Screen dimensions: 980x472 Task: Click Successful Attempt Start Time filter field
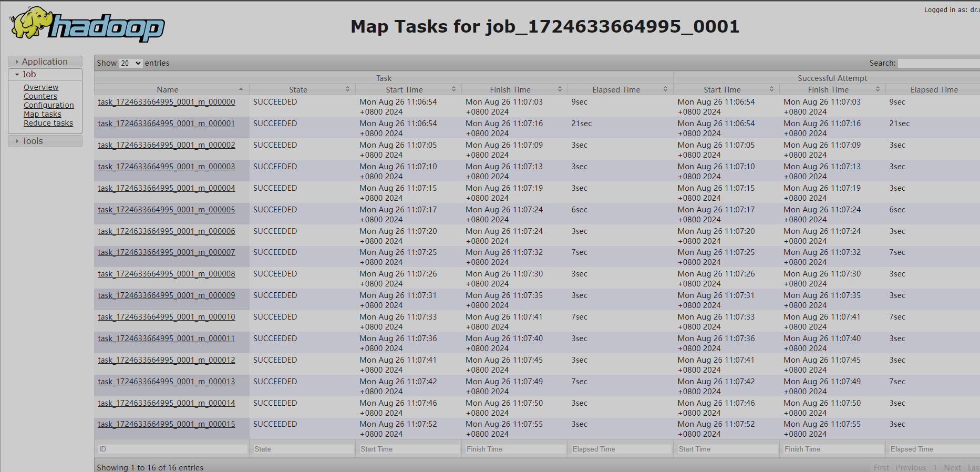[x=727, y=449]
